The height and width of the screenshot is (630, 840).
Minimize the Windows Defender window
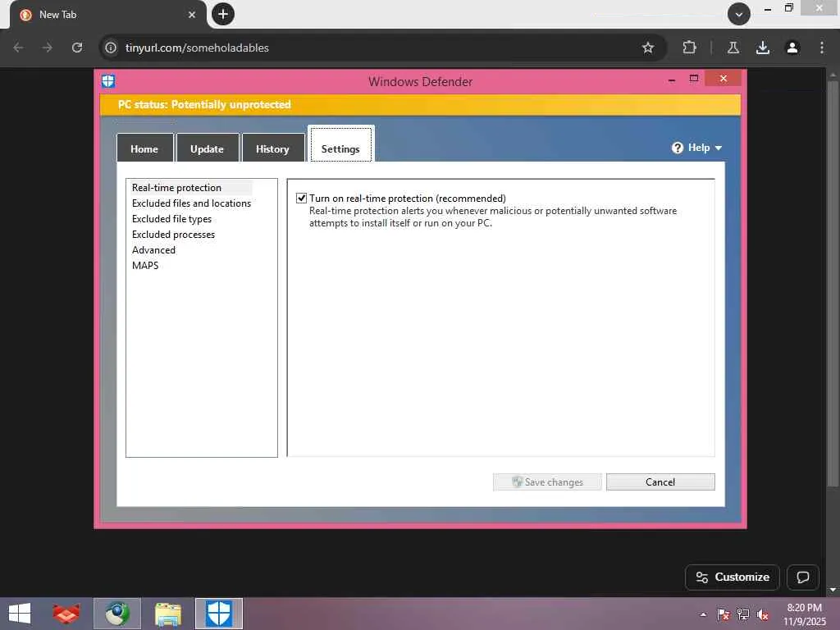[672, 79]
